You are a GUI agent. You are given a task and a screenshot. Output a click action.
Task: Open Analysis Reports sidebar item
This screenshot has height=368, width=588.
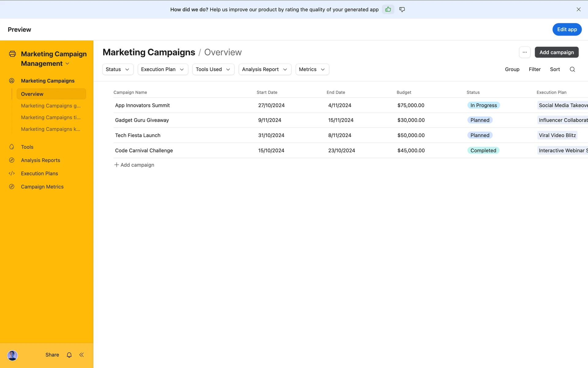click(x=40, y=160)
